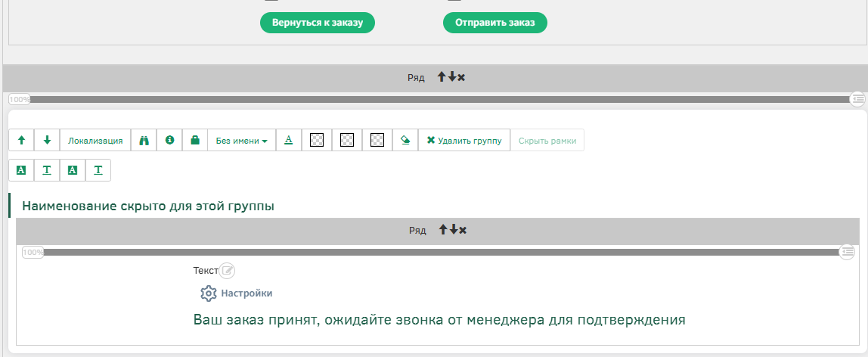Click the Отправить заказ button

pyautogui.click(x=494, y=23)
